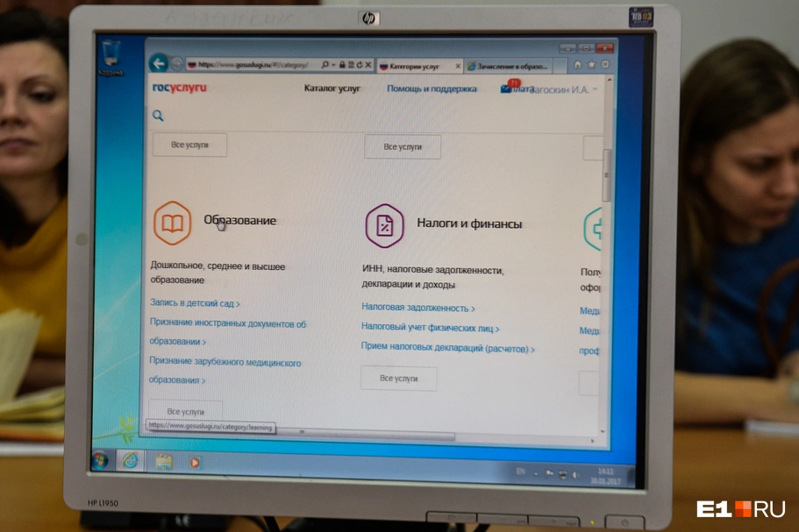Open the browser Tools gear icon
This screenshot has height=532, width=799.
(x=605, y=64)
